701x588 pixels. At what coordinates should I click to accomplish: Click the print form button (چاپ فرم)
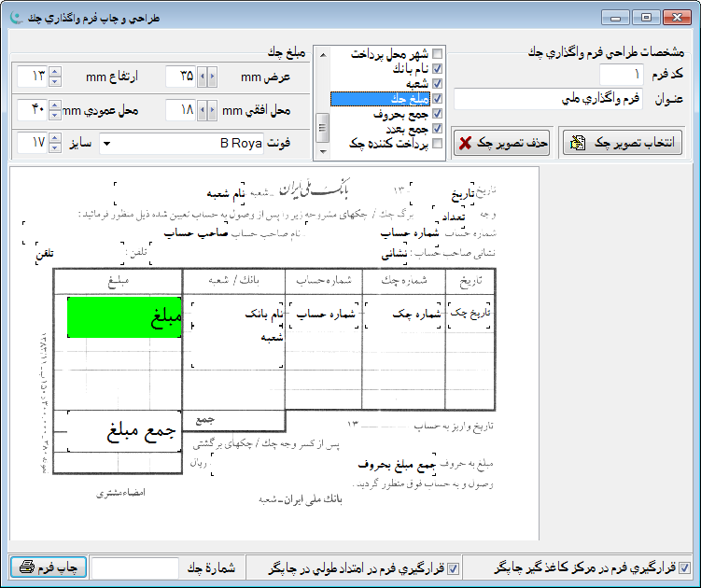49,567
